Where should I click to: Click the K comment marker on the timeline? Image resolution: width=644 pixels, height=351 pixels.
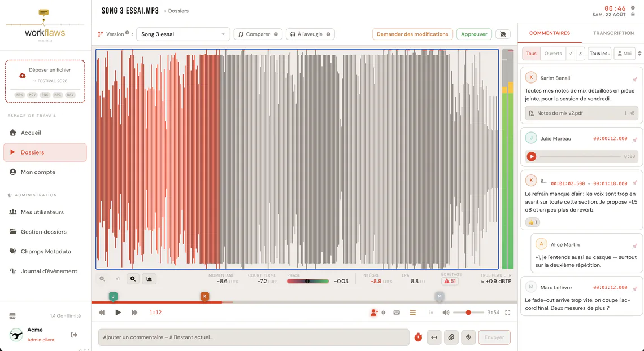pos(204,296)
